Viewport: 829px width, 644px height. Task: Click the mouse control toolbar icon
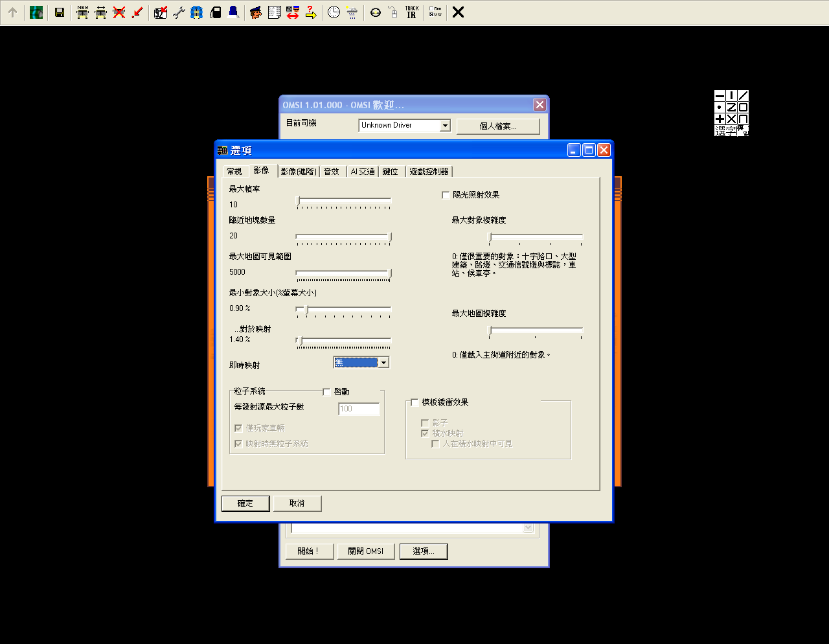393,12
